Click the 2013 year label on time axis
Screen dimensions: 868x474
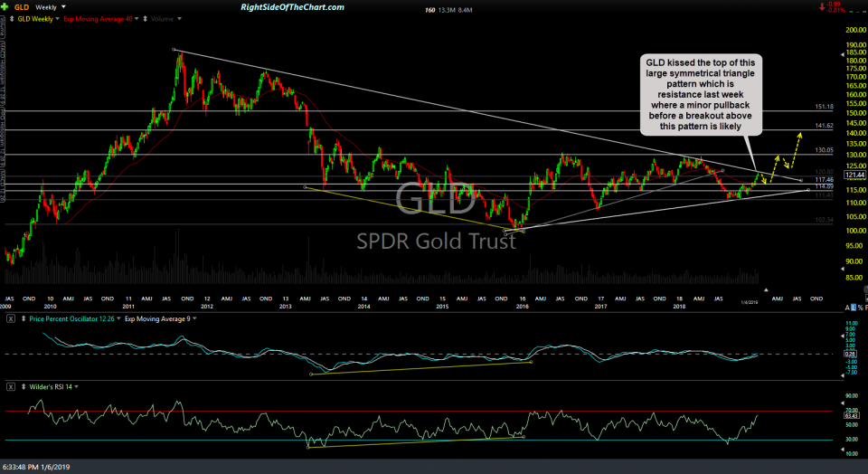coord(285,307)
